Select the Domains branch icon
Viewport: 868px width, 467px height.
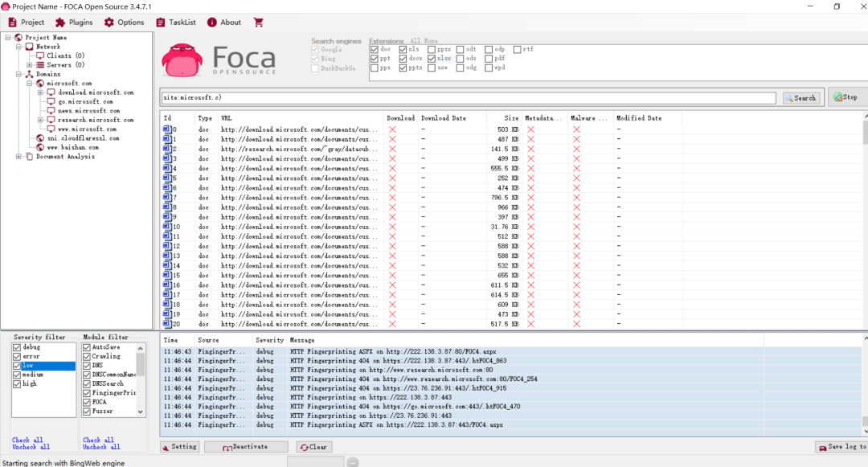[x=30, y=74]
